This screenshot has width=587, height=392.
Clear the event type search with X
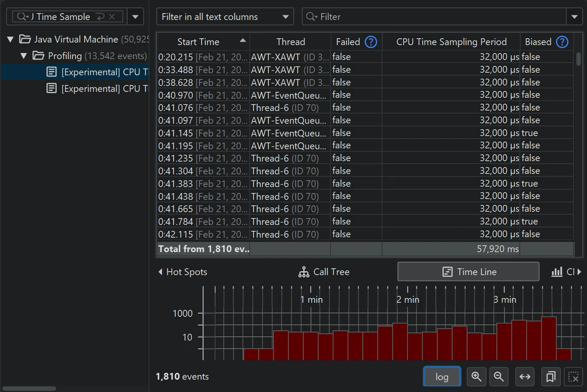pos(112,17)
